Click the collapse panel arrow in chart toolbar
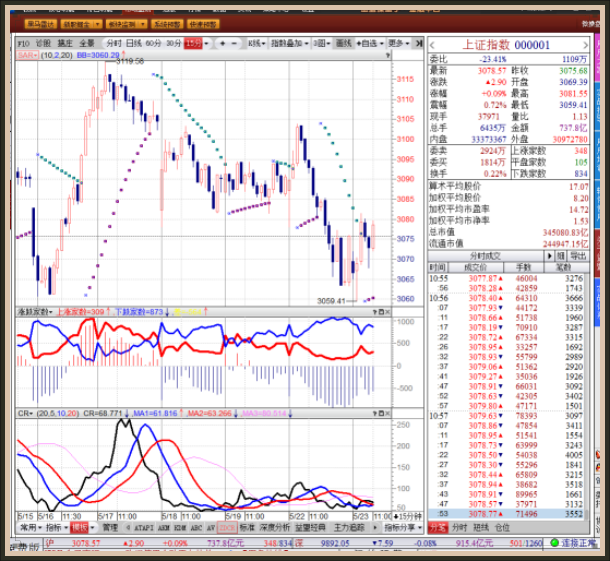This screenshot has height=561, width=610. (x=418, y=44)
